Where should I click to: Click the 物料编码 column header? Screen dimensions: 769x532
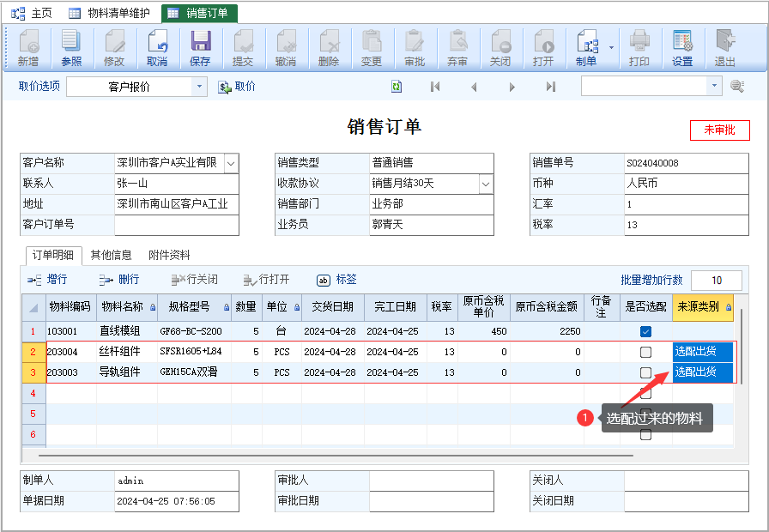click(x=70, y=307)
